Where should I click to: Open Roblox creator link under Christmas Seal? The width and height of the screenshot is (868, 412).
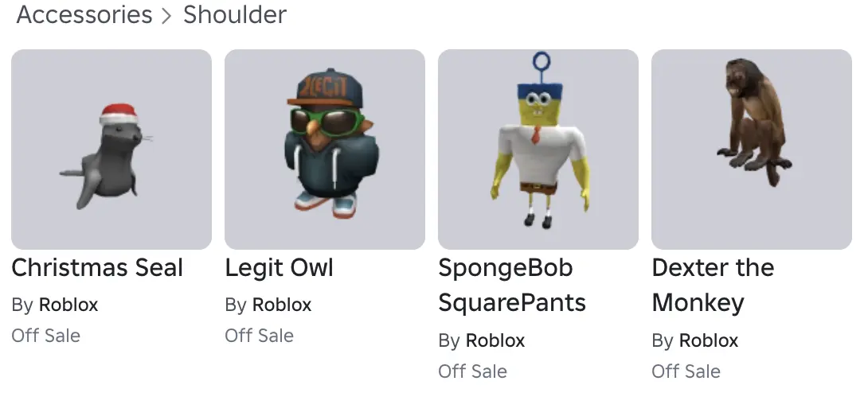pos(68,305)
